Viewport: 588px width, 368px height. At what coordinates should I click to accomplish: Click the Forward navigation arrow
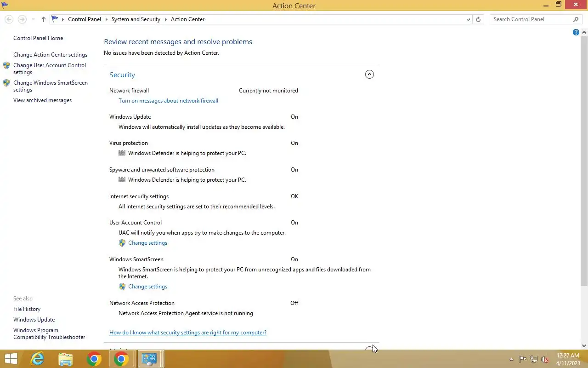22,19
